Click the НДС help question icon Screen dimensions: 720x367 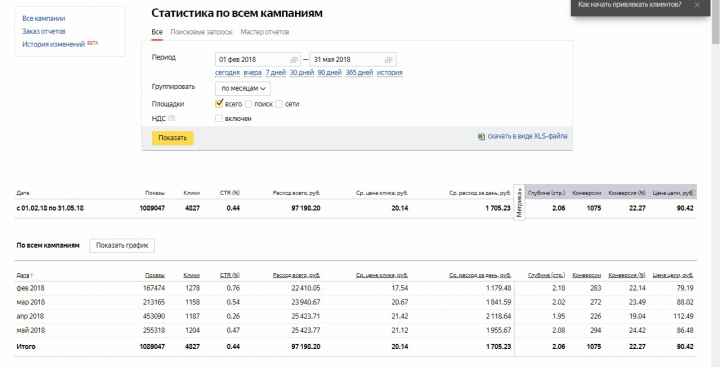point(172,119)
